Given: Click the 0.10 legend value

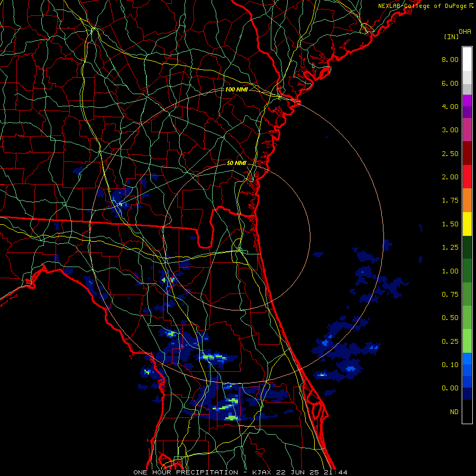Looking at the screenshot, I should (450, 365).
